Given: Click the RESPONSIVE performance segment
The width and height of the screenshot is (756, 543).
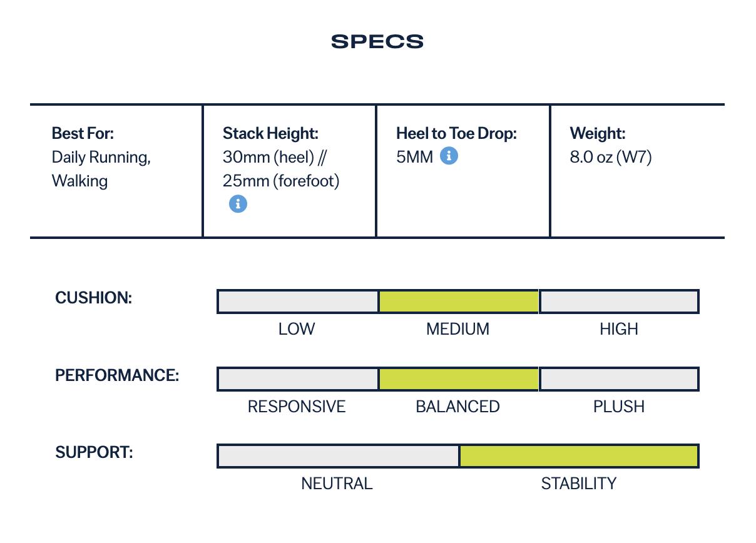Looking at the screenshot, I should point(298,379).
